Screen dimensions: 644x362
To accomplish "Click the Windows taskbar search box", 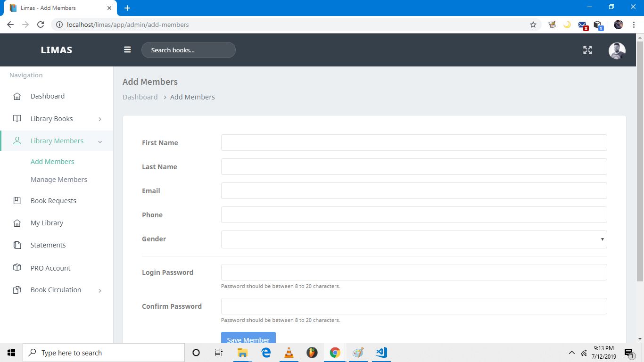I will pos(104,353).
